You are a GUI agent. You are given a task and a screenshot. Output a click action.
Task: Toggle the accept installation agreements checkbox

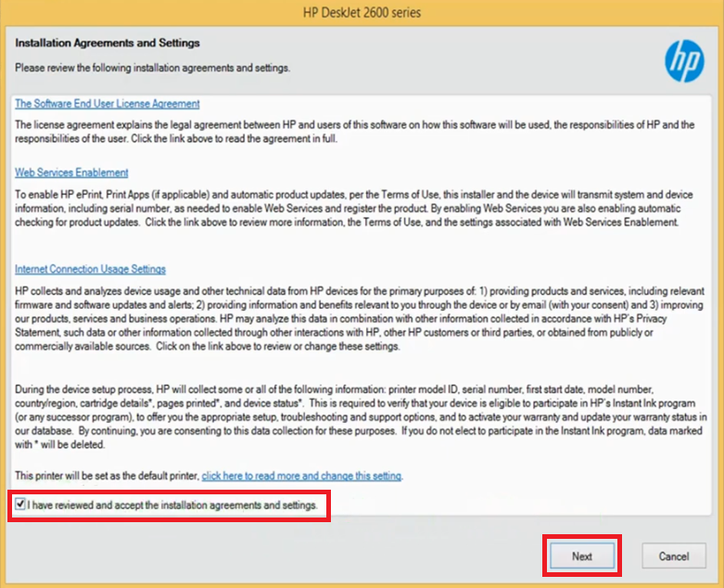[x=20, y=504]
